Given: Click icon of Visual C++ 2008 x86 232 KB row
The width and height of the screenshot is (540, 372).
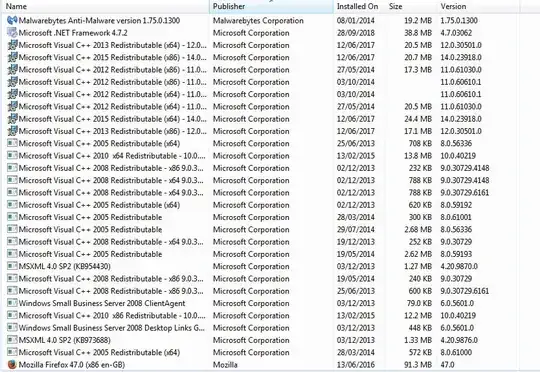Looking at the screenshot, I should (x=12, y=168).
